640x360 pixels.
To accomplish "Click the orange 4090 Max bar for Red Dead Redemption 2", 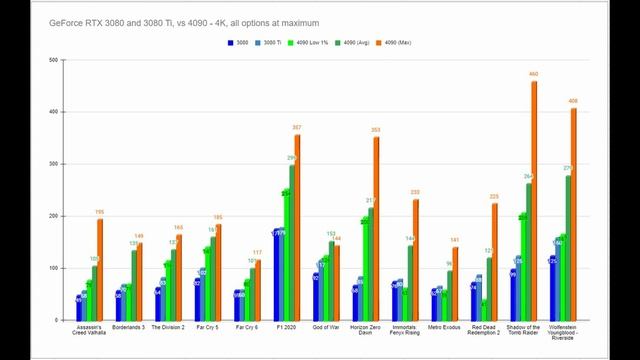I will (494, 262).
